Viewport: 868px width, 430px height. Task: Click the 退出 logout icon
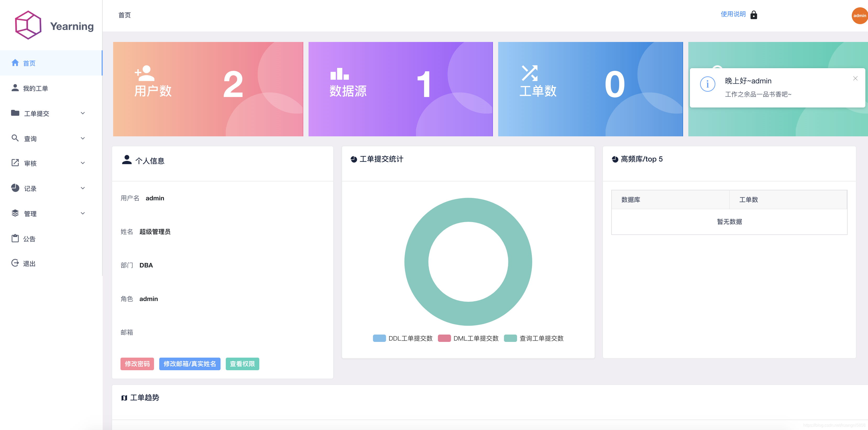(15, 263)
